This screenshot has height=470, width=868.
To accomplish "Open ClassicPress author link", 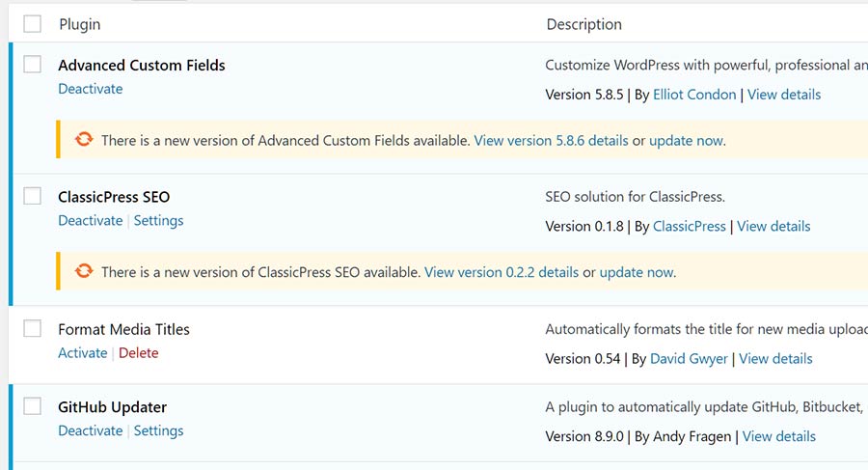I will coord(690,227).
